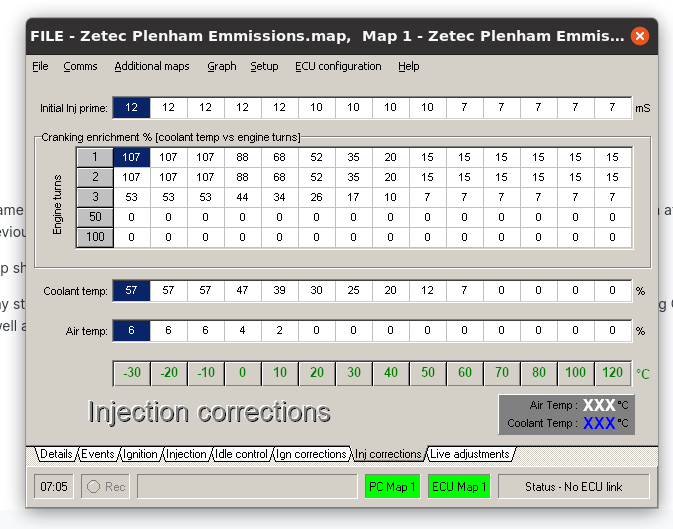Viewport: 673px width, 529px height.
Task: Select highlighted Coolant temp cell 57
Action: pyautogui.click(x=131, y=291)
